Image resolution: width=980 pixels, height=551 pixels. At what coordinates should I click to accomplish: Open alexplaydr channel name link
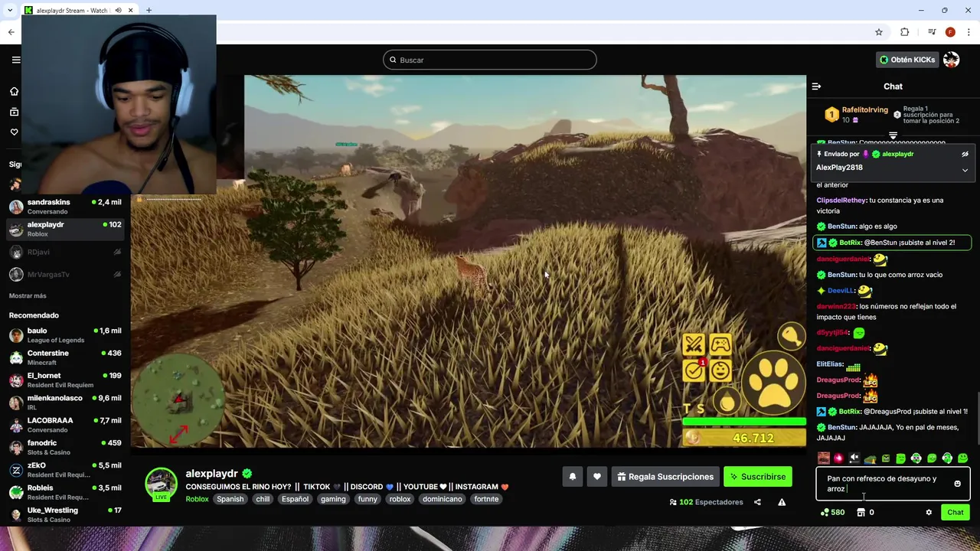click(x=211, y=474)
